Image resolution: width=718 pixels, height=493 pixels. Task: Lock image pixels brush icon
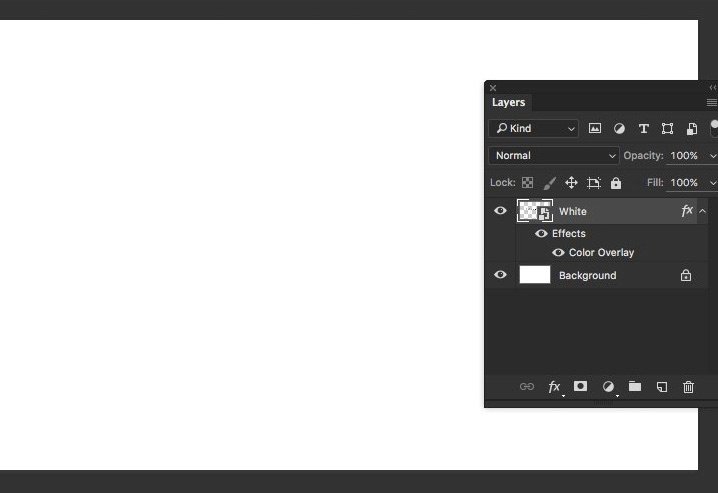point(549,183)
